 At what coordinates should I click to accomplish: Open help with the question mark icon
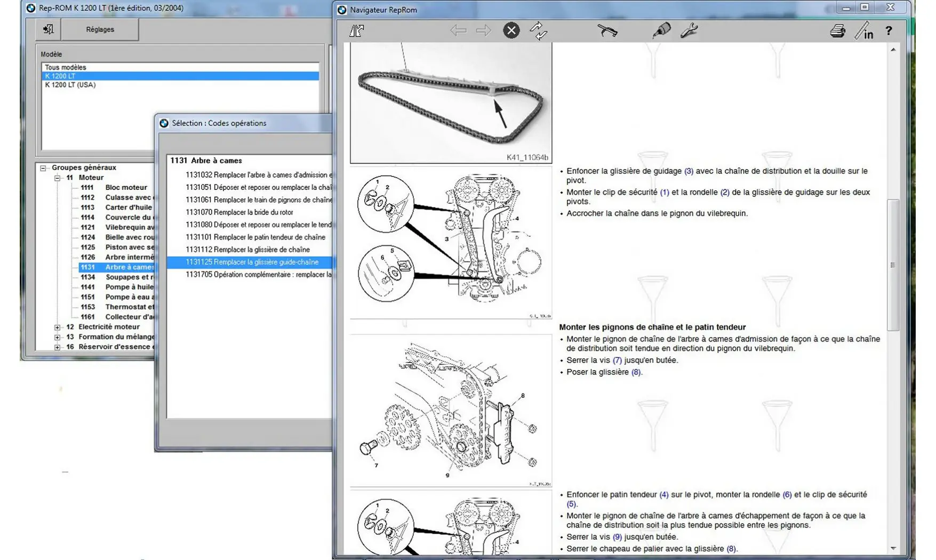click(889, 31)
